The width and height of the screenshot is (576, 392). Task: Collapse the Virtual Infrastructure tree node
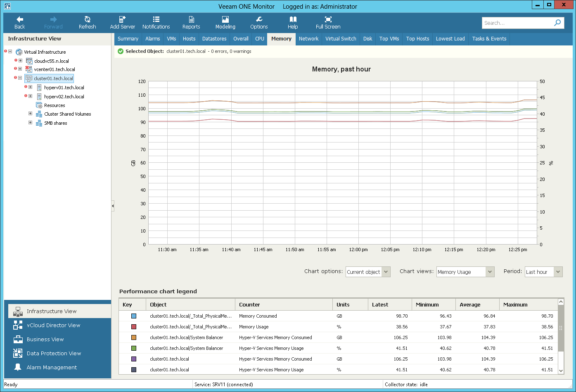pyautogui.click(x=10, y=52)
